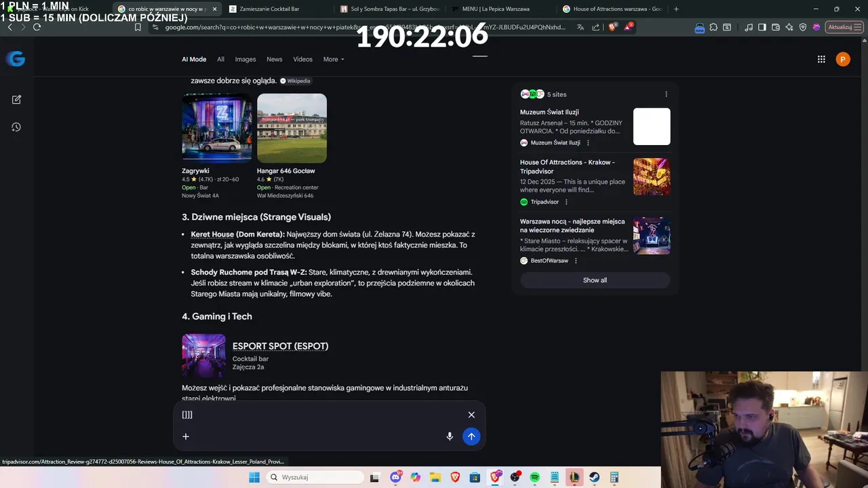Open the Wikipedia source chip
This screenshot has height=488, width=868.
click(295, 81)
